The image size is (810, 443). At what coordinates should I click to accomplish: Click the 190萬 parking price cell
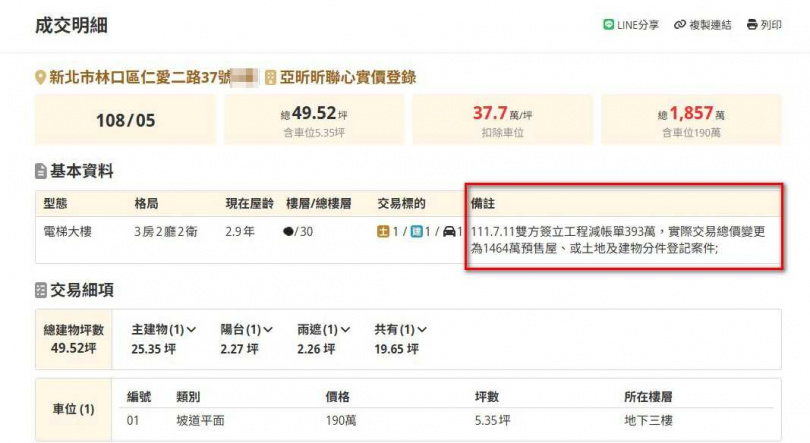coord(341,421)
